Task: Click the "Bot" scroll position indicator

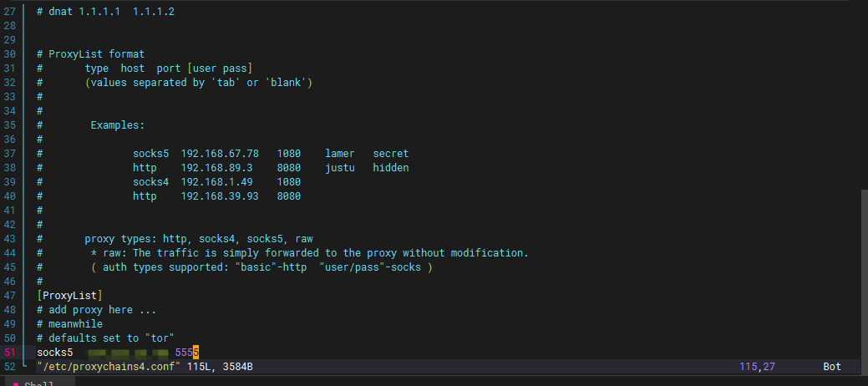Action: [x=832, y=367]
